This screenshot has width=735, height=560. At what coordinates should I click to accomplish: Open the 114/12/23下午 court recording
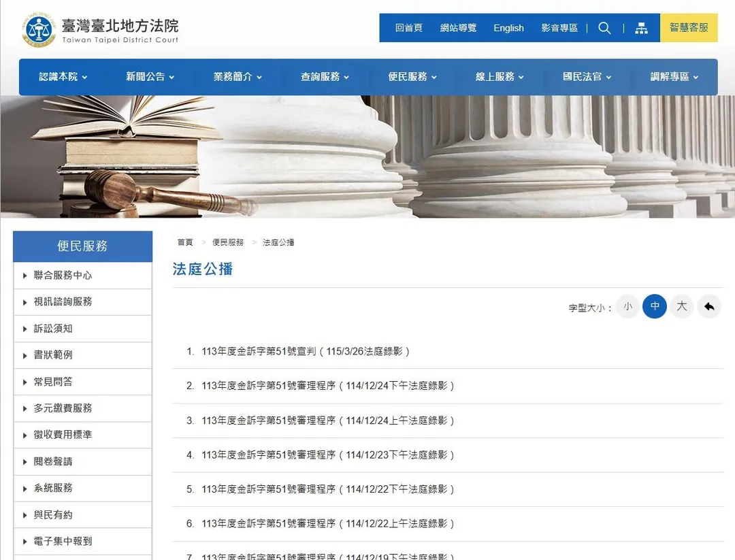327,455
